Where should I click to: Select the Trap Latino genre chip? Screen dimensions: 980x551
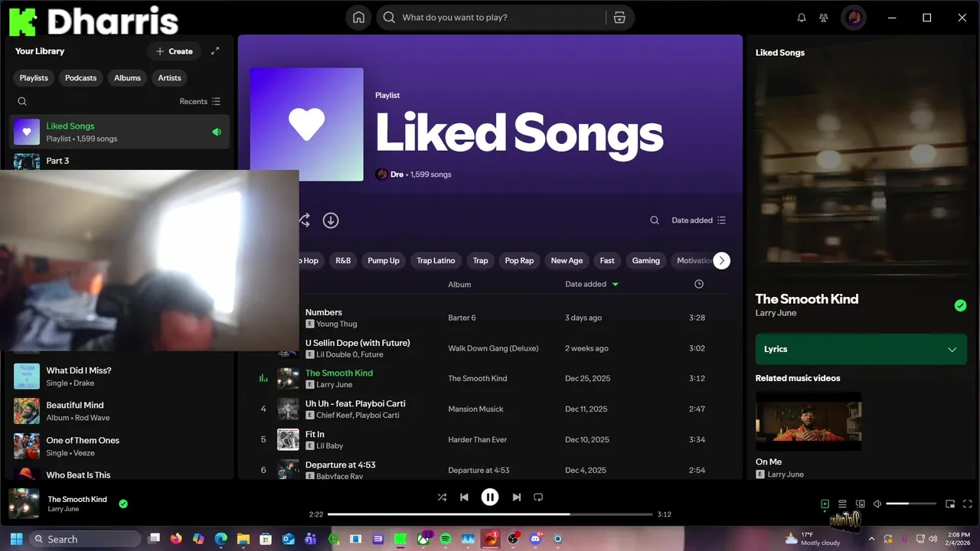(436, 261)
